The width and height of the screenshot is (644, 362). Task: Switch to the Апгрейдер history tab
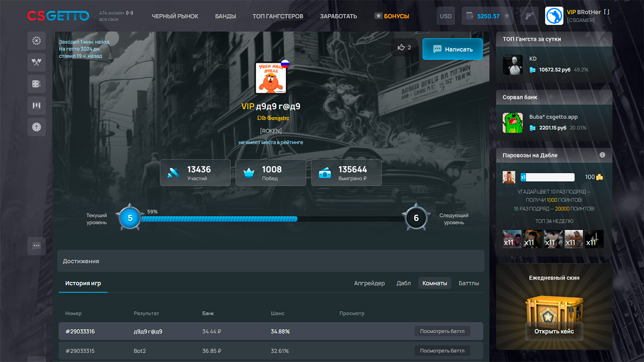[369, 283]
